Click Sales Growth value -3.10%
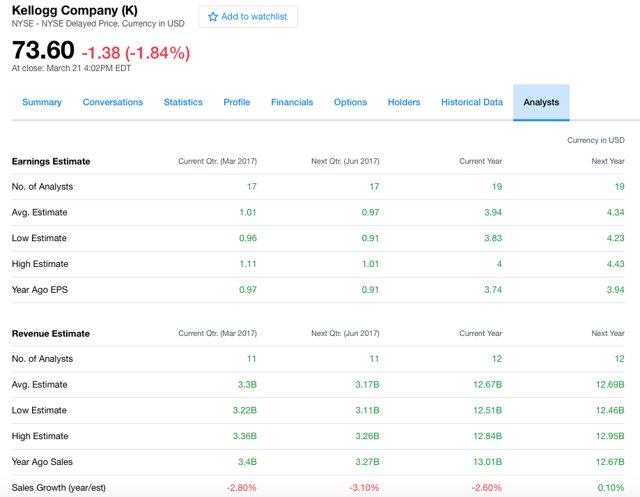 pyautogui.click(x=364, y=488)
